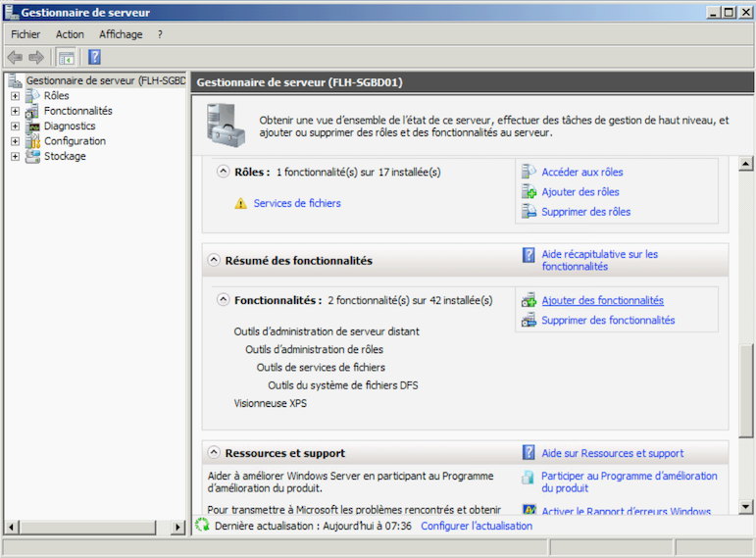
Task: Select the Rôles tree item label
Action: [x=57, y=96]
